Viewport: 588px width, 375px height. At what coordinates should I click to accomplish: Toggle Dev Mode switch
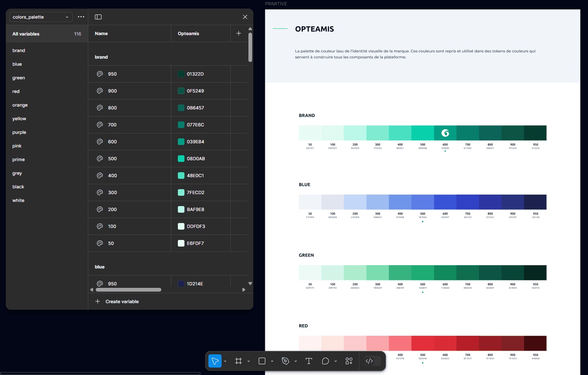(372, 361)
